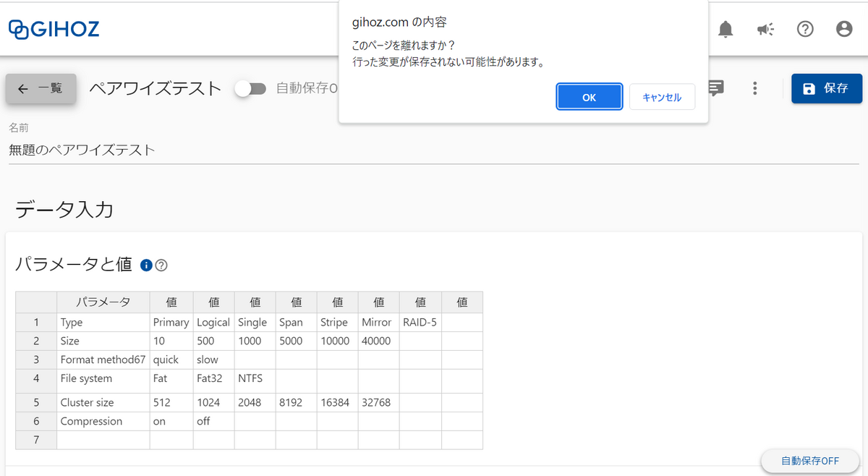
Task: Click the info icon beside パラメータと値
Action: pyautogui.click(x=146, y=265)
